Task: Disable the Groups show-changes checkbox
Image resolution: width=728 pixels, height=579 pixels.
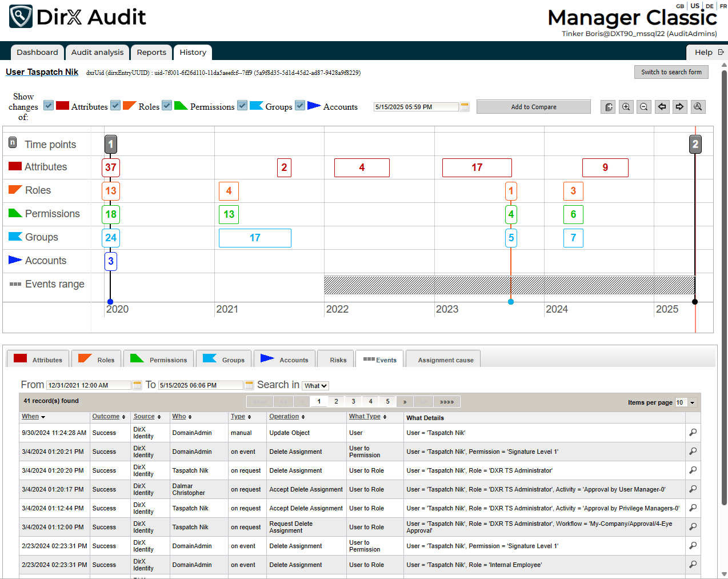Action: pos(242,106)
